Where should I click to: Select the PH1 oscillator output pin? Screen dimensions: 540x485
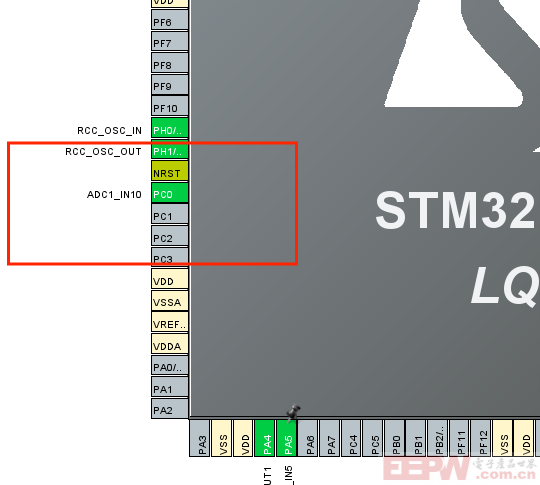coord(170,149)
